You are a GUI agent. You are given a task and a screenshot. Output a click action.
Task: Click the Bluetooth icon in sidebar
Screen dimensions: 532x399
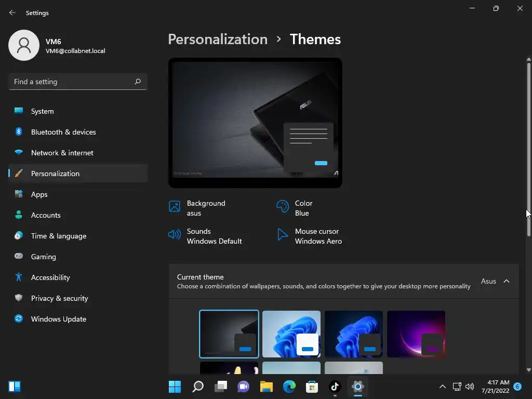point(19,131)
